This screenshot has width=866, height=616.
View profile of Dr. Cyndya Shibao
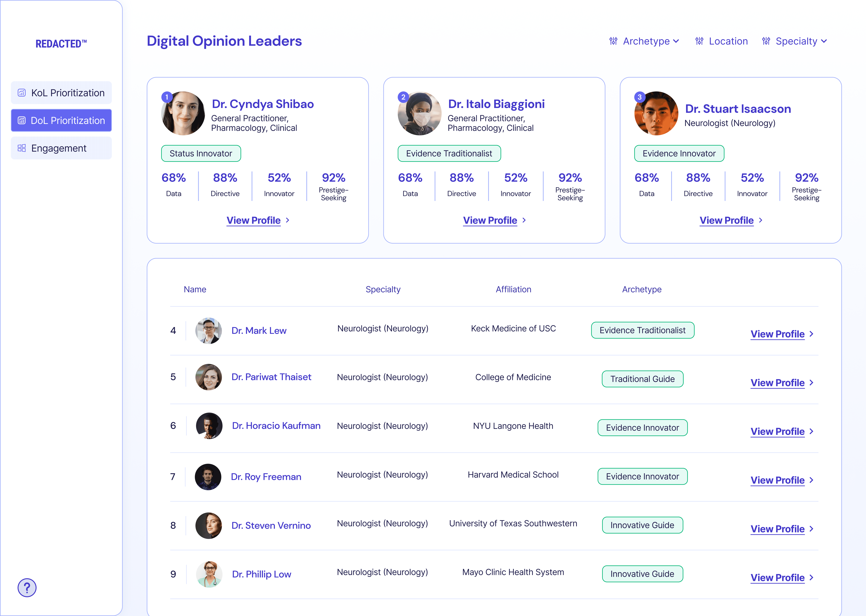pyautogui.click(x=254, y=220)
